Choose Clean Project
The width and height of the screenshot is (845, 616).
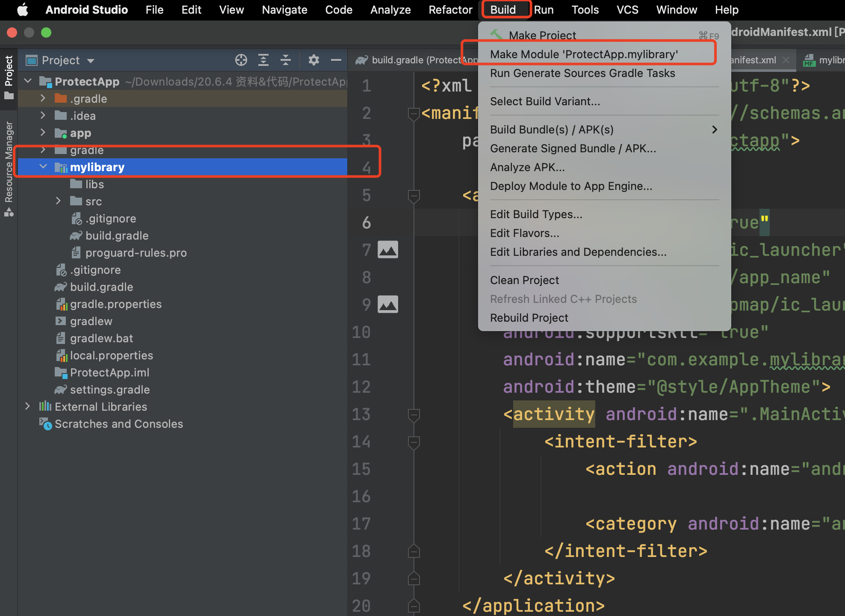[x=604, y=280]
